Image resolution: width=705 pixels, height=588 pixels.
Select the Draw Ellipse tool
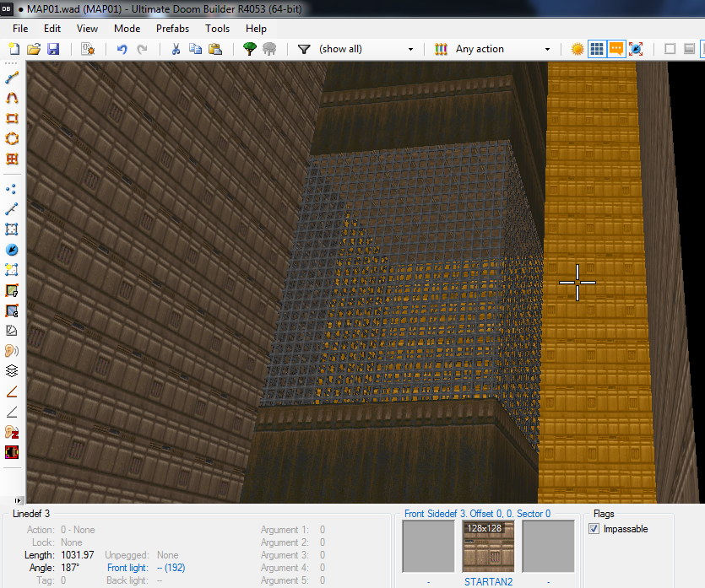click(x=12, y=138)
